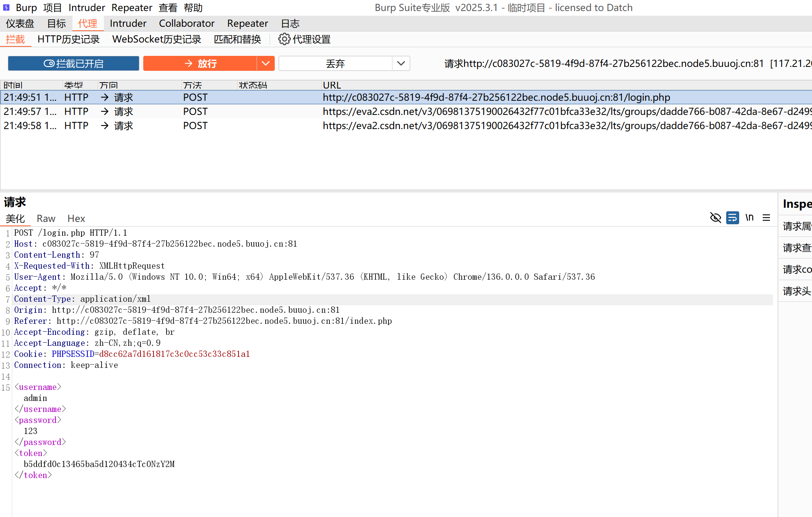Switch request view to Raw

(46, 218)
